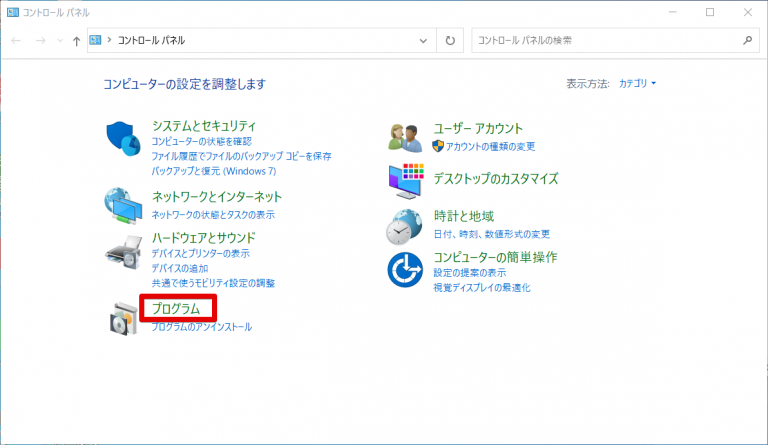
Task: Expand the address bar history dropdown
Action: [423, 41]
